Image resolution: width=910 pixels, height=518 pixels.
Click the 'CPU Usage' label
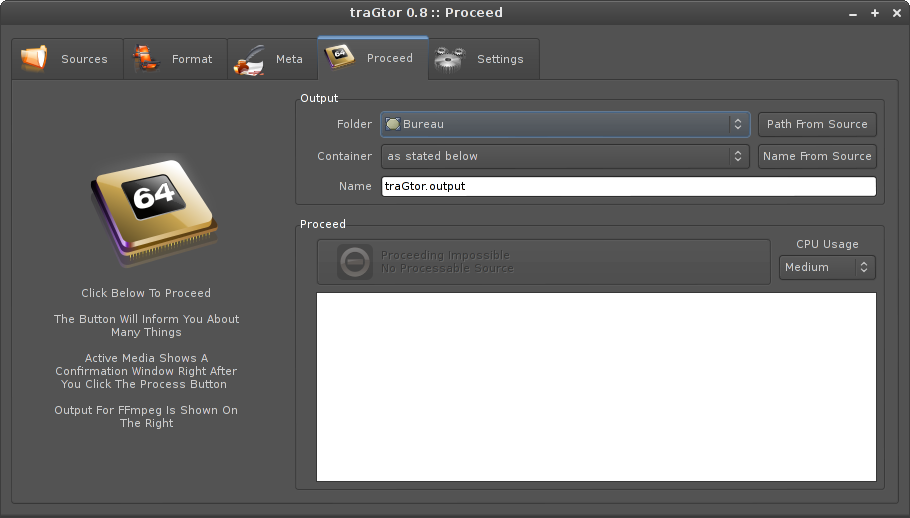827,244
